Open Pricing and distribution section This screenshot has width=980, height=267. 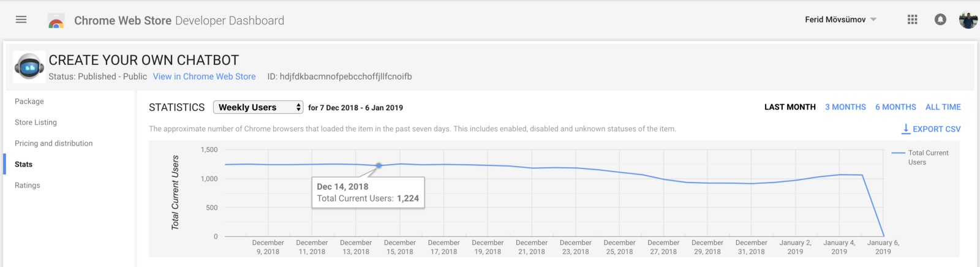[54, 143]
